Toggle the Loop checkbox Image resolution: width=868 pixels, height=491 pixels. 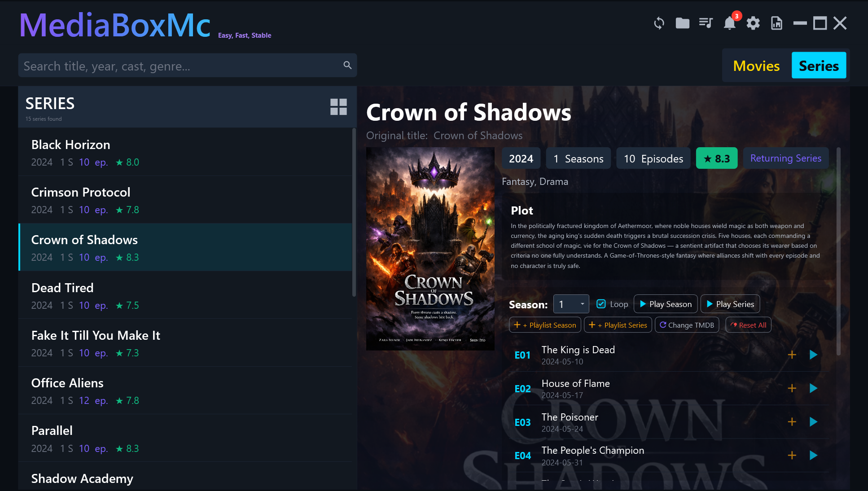601,304
